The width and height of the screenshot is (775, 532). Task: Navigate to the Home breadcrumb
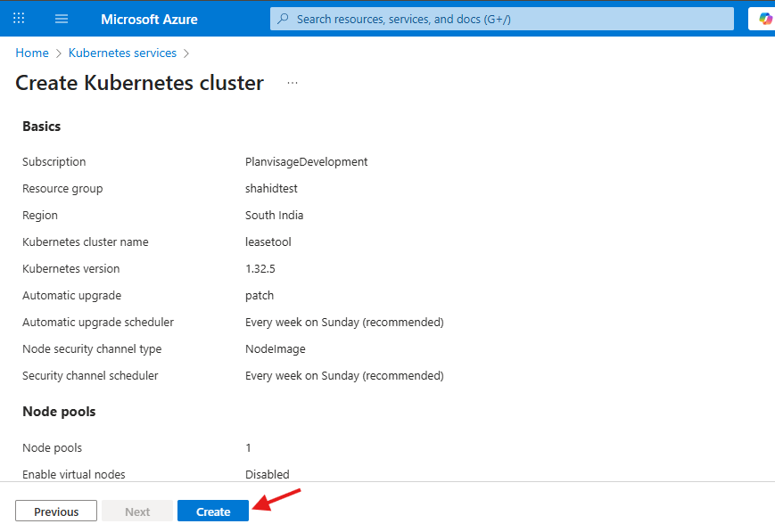pos(31,53)
